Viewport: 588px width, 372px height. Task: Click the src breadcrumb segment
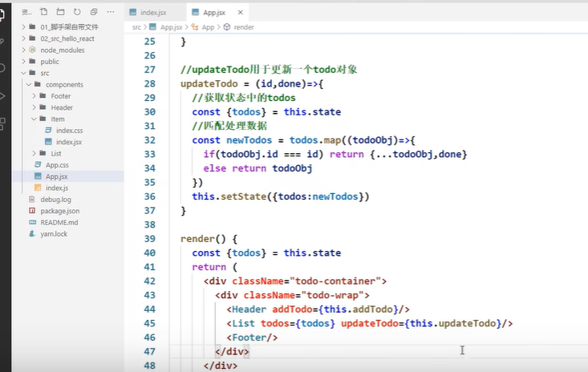tap(136, 27)
